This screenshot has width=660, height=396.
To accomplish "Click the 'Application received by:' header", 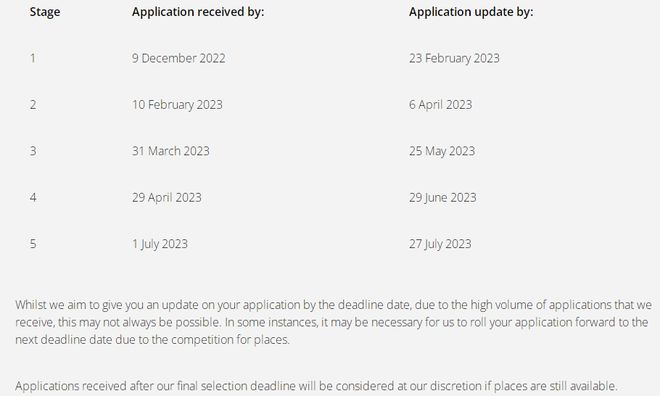I will pos(198,12).
